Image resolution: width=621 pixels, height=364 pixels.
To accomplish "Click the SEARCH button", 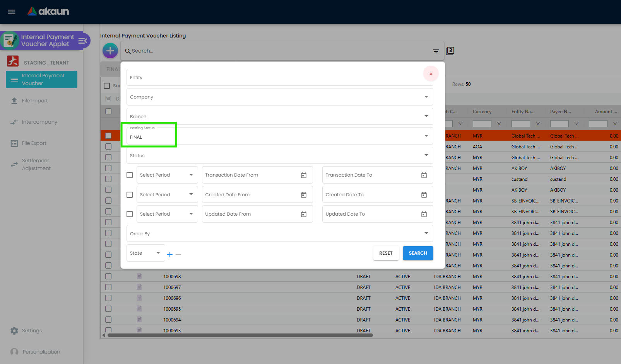I will pos(417,253).
